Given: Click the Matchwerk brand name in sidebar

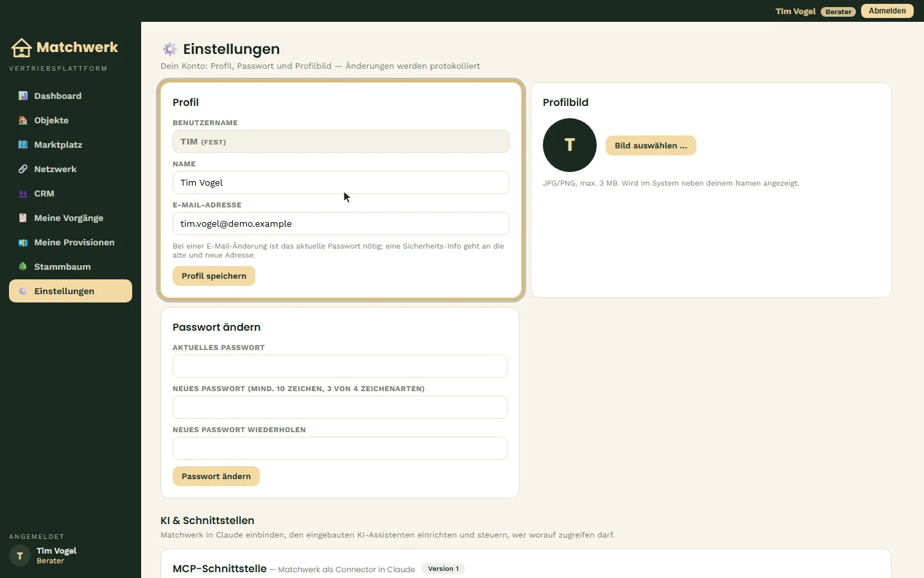Looking at the screenshot, I should [x=77, y=47].
